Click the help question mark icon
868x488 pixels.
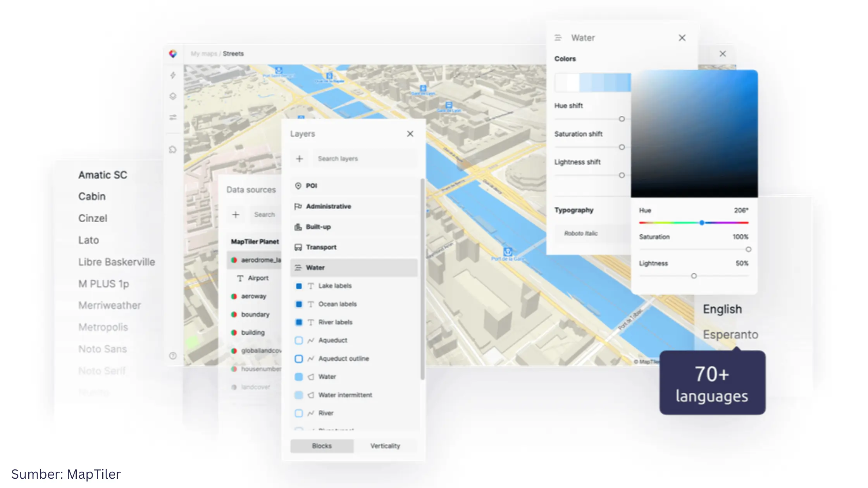pyautogui.click(x=173, y=356)
